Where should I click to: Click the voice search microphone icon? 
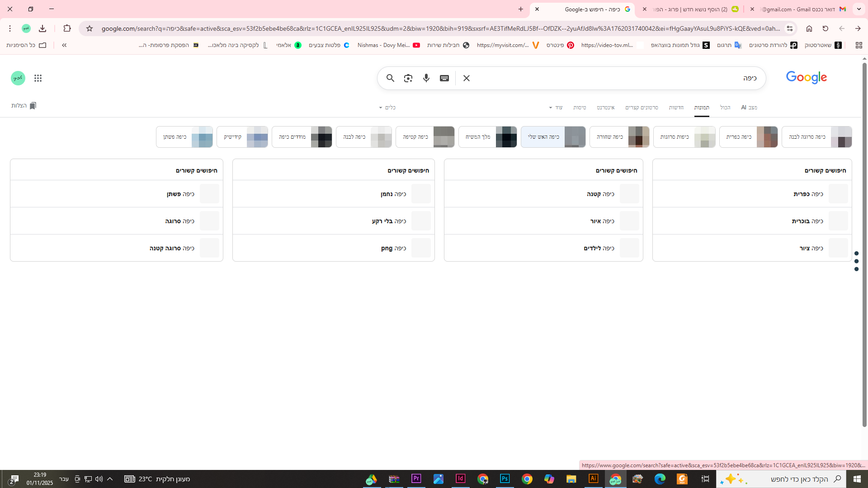coord(426,78)
